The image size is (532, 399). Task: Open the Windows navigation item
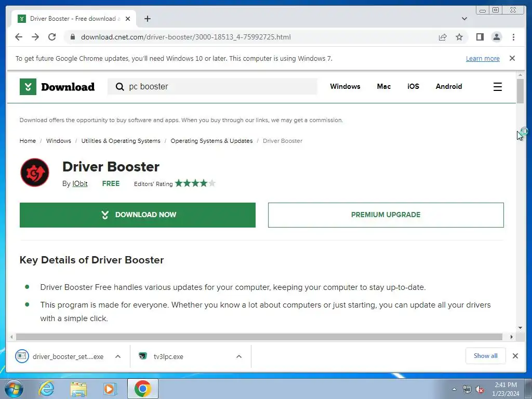click(x=345, y=87)
